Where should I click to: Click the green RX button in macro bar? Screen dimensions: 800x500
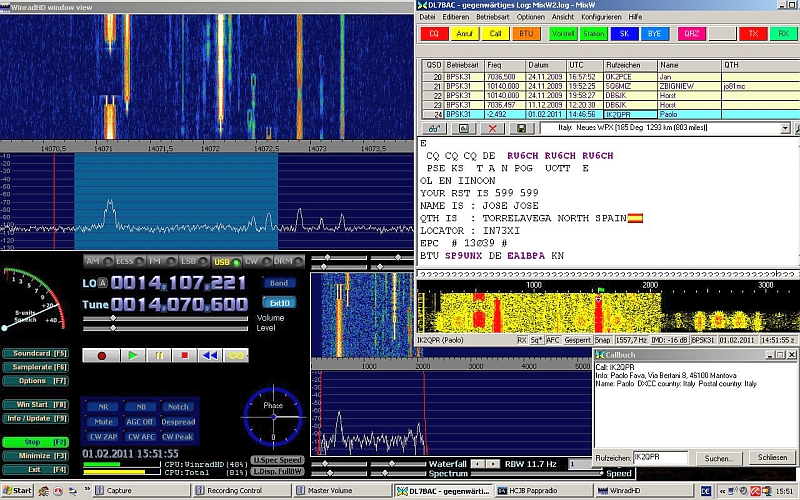[x=783, y=34]
